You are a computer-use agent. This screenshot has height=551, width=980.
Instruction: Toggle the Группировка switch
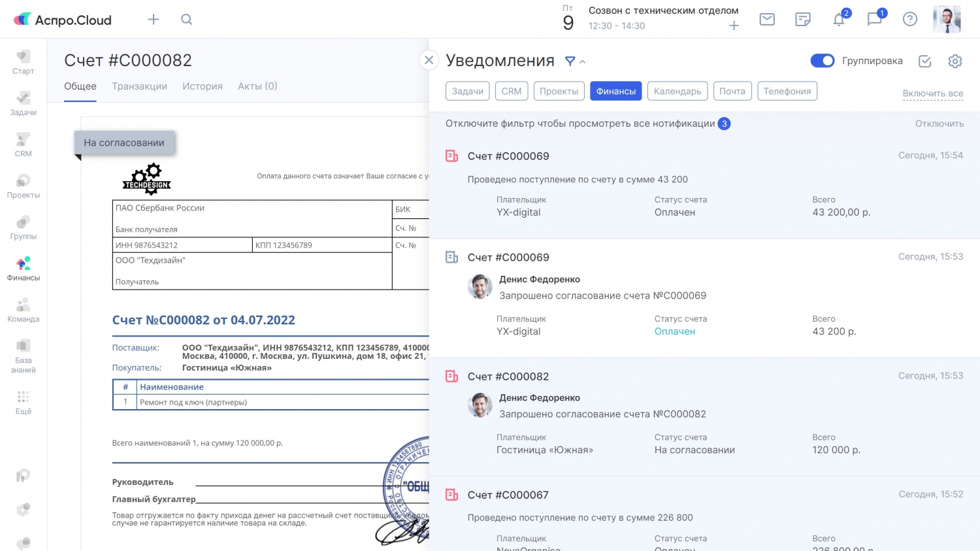click(x=823, y=61)
